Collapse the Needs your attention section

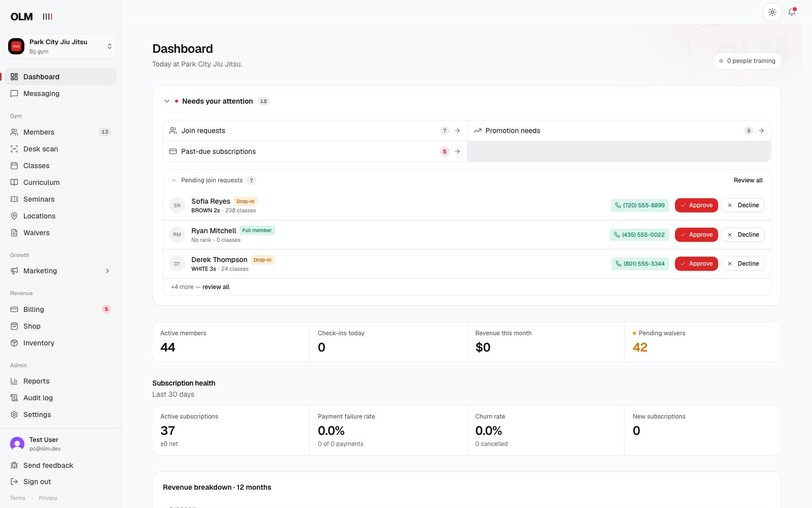pos(167,101)
